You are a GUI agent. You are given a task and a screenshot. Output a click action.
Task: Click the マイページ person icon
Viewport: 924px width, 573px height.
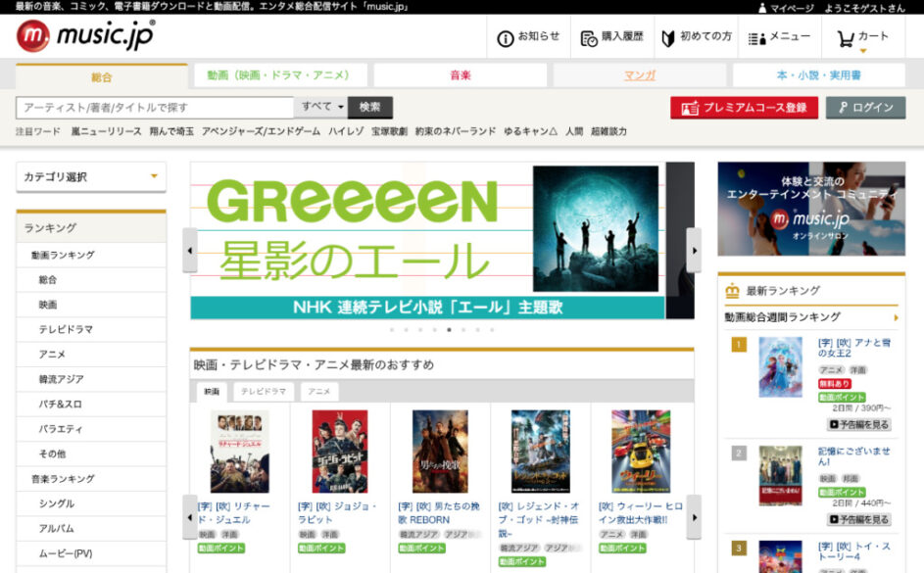(x=762, y=8)
